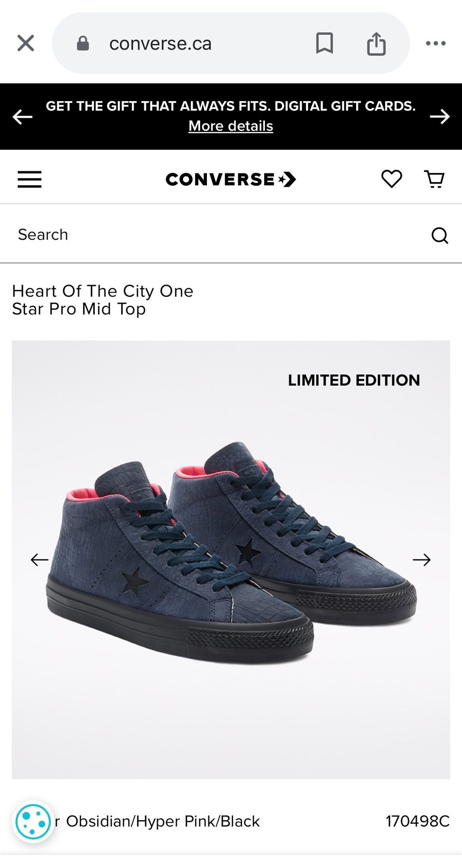Open the wishlist heart icon
Image resolution: width=462 pixels, height=868 pixels.
tap(392, 179)
